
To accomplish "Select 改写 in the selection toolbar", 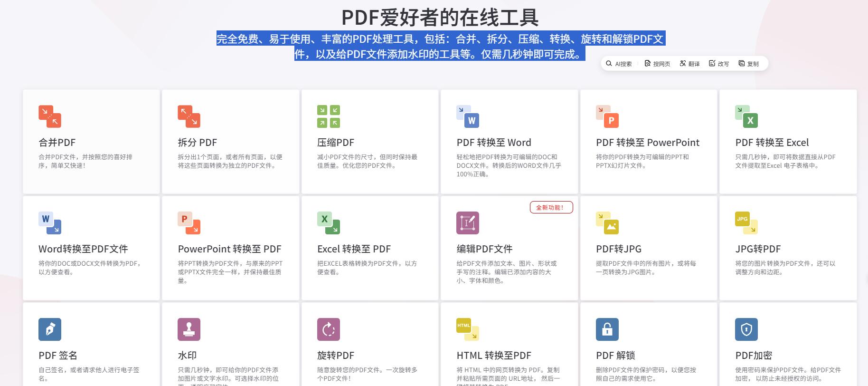I will (719, 64).
